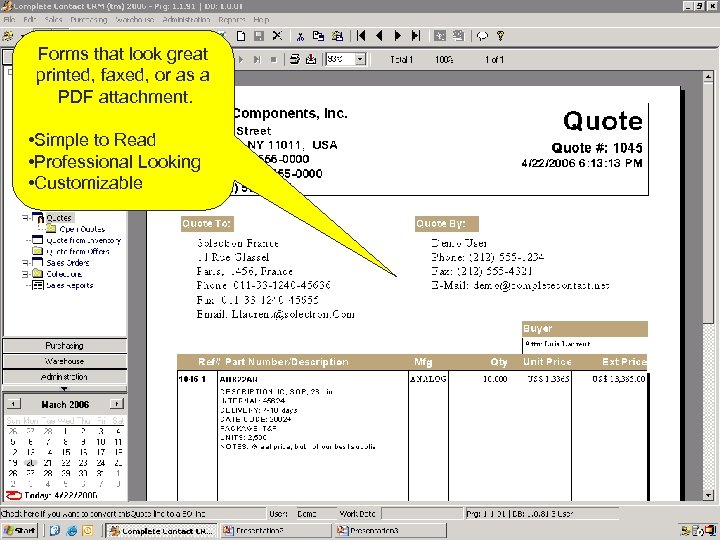Screen dimensions: 720x540
Task: Click the grayed icon left of refresh arrows
Action: pos(458,36)
